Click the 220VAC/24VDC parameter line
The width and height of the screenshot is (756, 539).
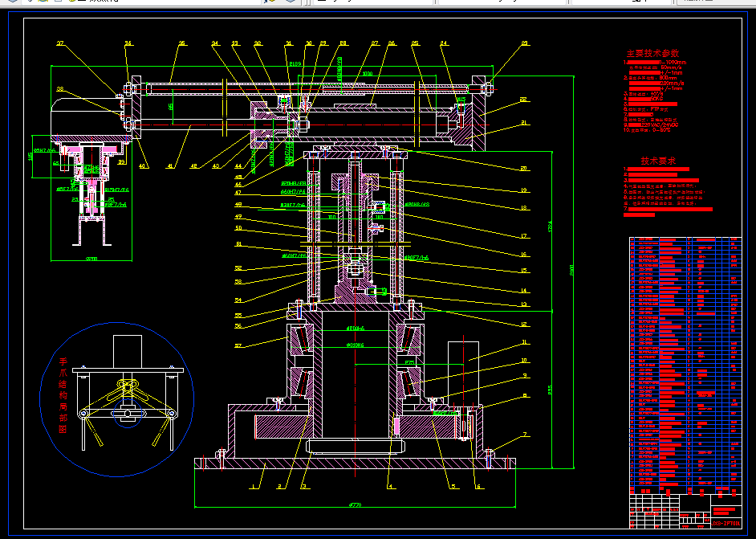650,125
